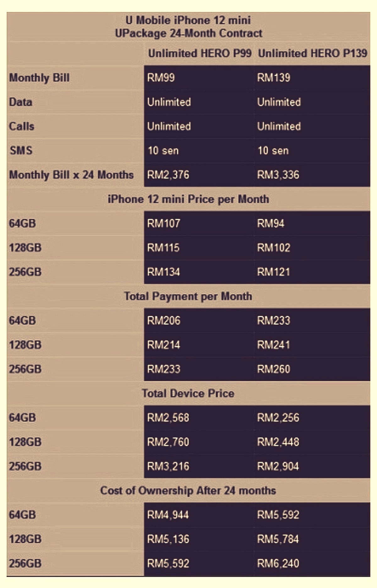This screenshot has width=377, height=588.
Task: Click the RM99 monthly bill cell
Action: (x=199, y=78)
